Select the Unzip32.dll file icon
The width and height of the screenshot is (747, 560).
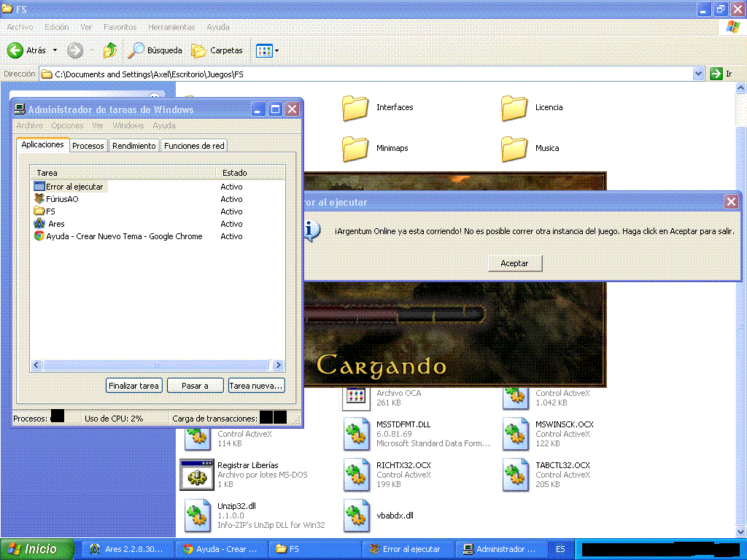click(198, 516)
